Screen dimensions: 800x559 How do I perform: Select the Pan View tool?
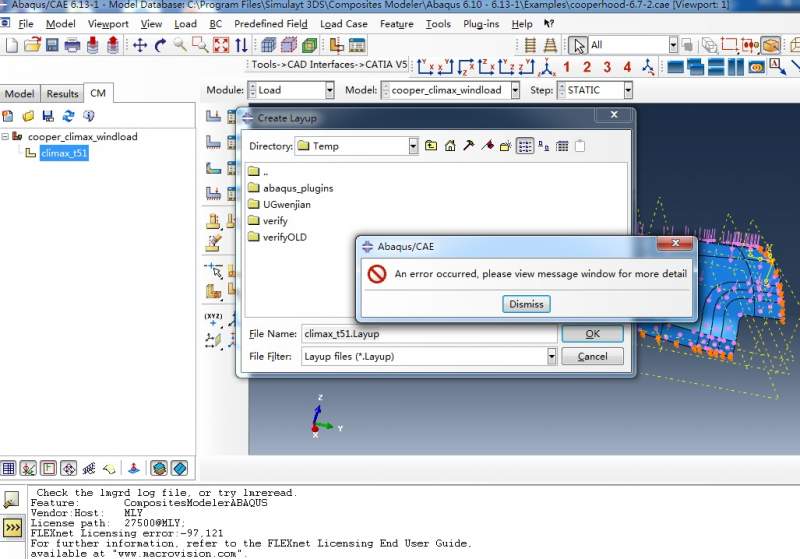tap(140, 45)
